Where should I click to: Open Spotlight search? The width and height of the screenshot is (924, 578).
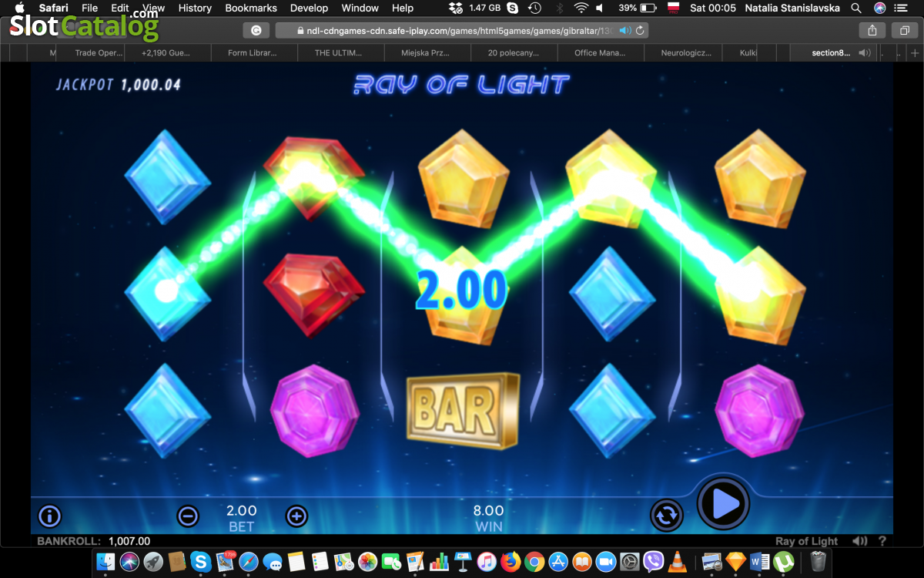856,8
